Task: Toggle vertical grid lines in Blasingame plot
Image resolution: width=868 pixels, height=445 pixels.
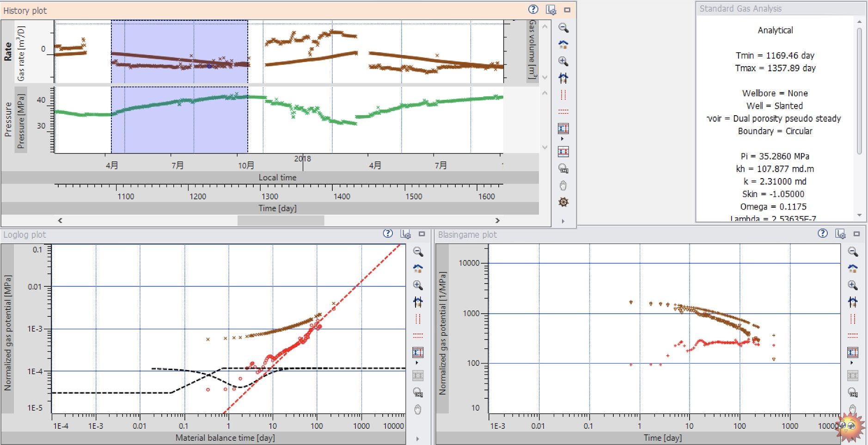Action: click(853, 319)
